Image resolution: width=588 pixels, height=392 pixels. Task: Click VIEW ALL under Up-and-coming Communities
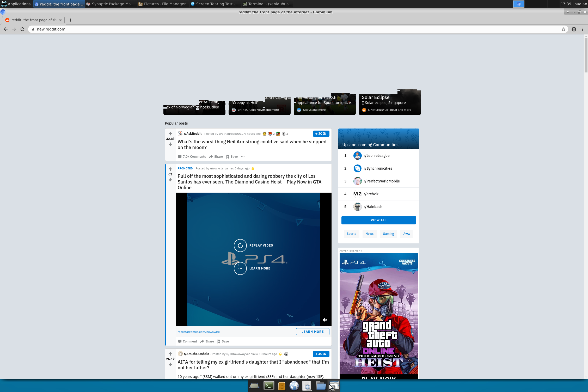[378, 220]
